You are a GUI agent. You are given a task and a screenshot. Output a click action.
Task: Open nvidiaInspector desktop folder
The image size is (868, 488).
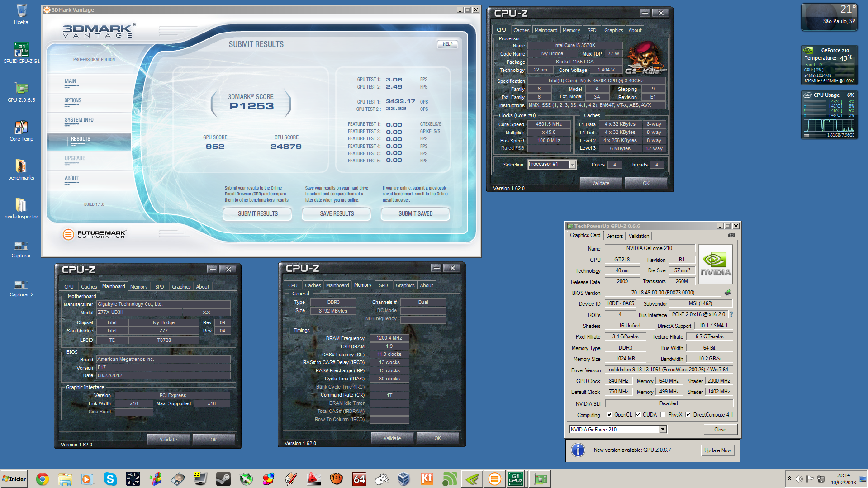tap(21, 209)
